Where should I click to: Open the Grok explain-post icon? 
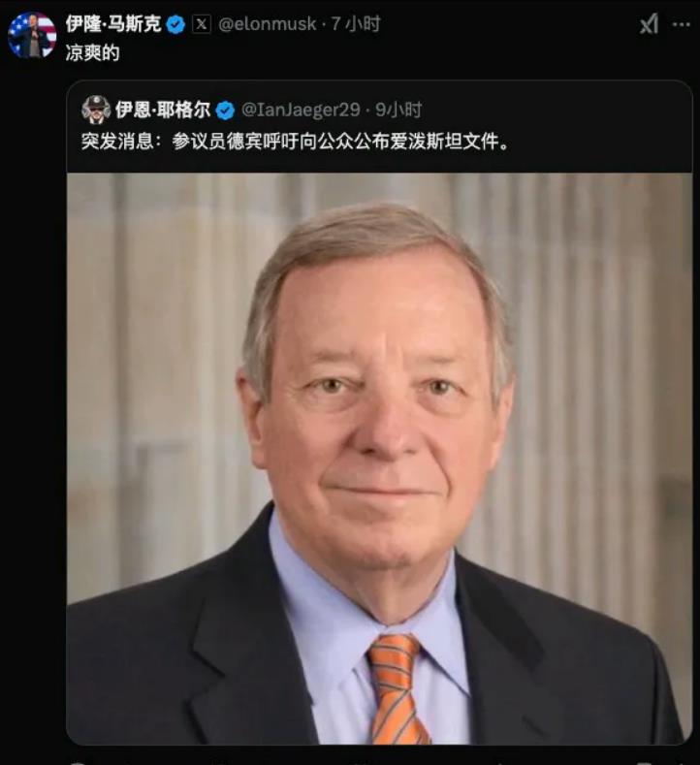649,23
